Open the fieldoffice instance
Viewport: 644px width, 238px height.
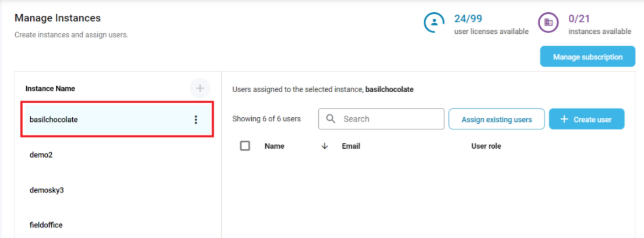click(46, 225)
